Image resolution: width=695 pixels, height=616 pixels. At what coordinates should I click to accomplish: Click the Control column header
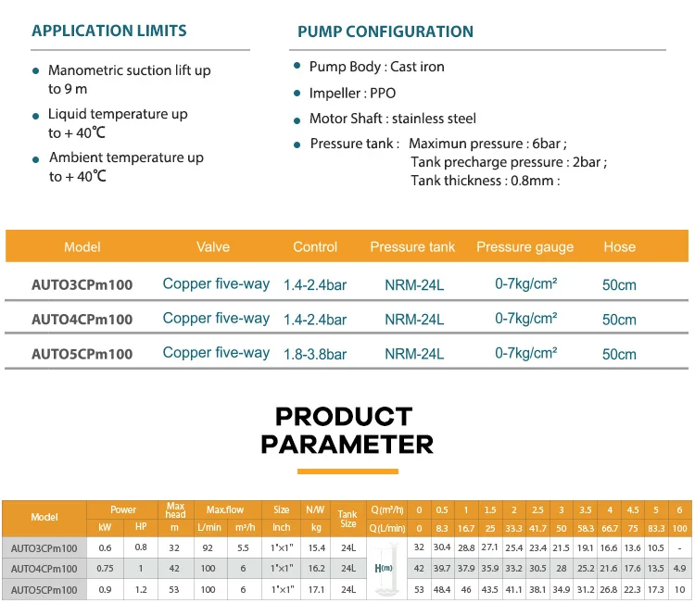pos(315,246)
